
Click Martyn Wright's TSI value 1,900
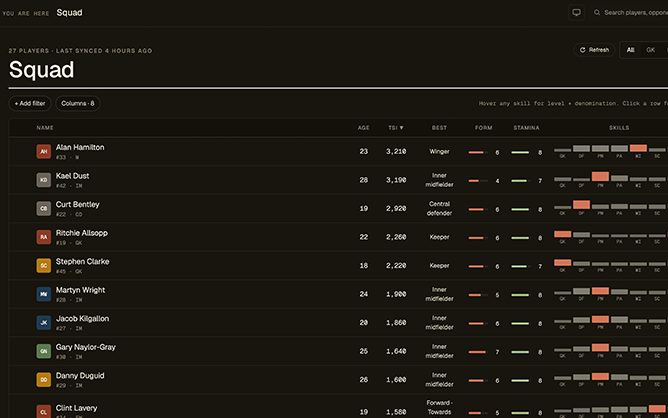pyautogui.click(x=396, y=294)
